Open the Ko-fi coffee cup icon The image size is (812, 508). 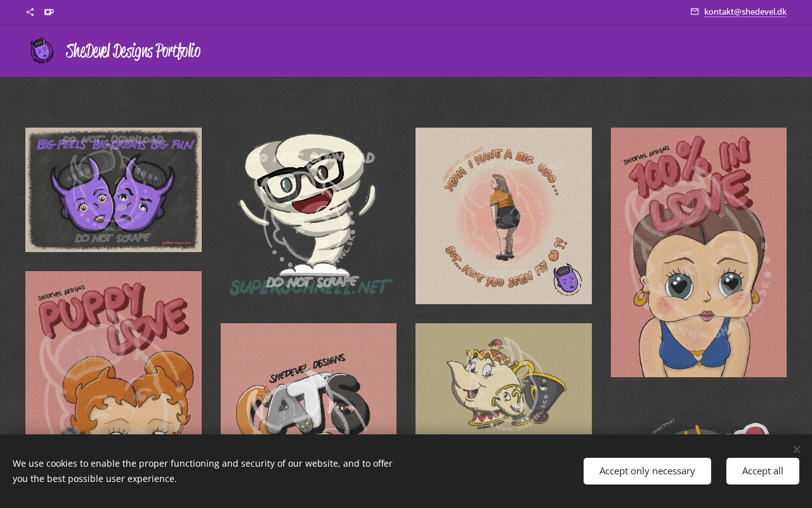point(49,12)
